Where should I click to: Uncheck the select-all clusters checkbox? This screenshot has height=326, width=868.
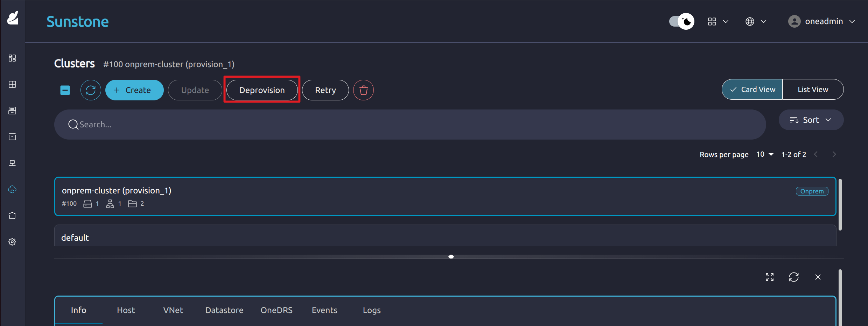[65, 90]
